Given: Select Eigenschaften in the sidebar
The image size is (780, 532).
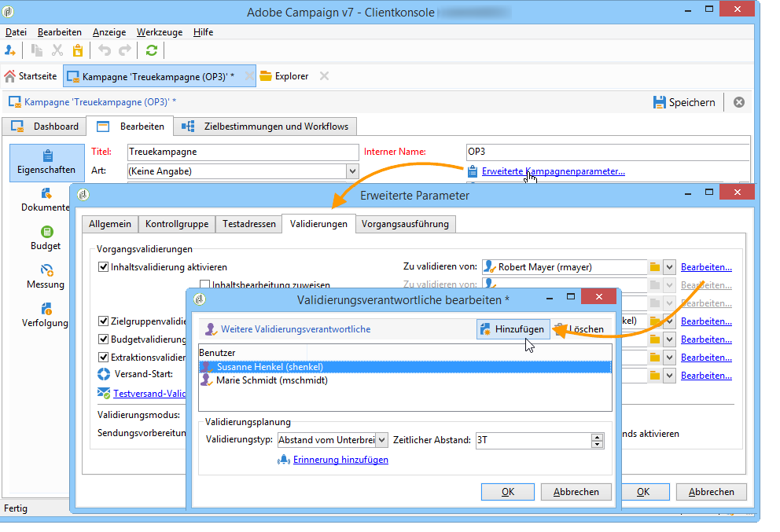Looking at the screenshot, I should (x=46, y=163).
